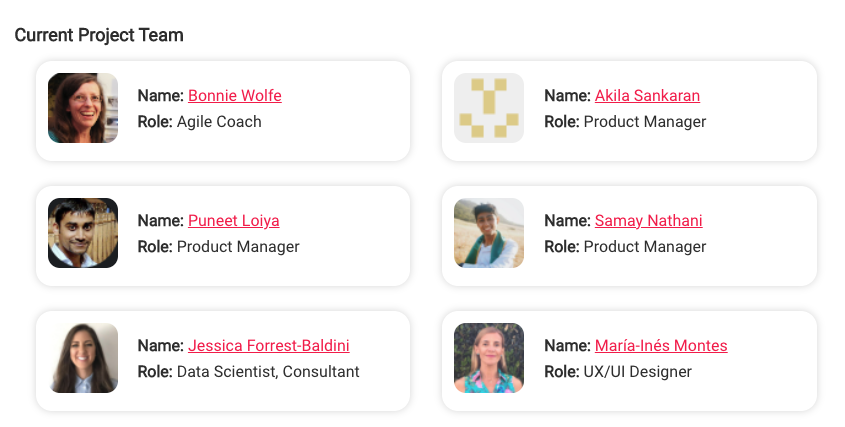Image resolution: width=845 pixels, height=427 pixels.
Task: Click the Agile Coach role text
Action: click(219, 122)
